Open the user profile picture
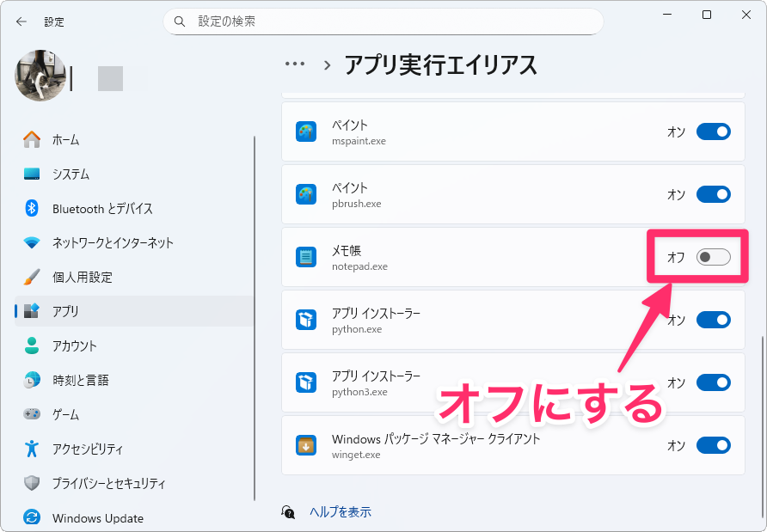This screenshot has height=532, width=767. pos(40,76)
